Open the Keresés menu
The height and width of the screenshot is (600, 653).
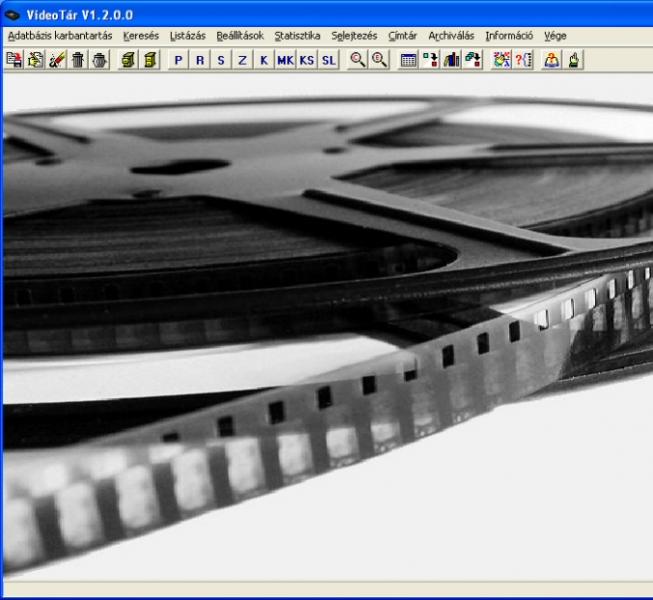[141, 35]
